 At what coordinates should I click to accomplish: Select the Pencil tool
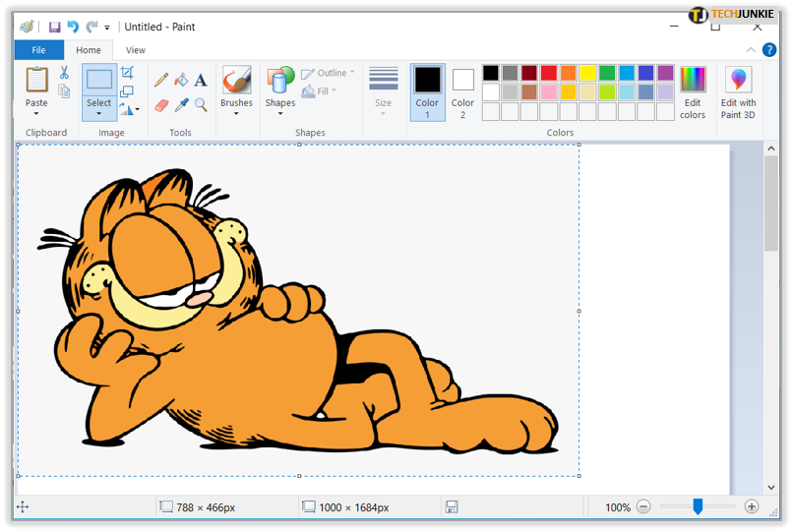(161, 80)
